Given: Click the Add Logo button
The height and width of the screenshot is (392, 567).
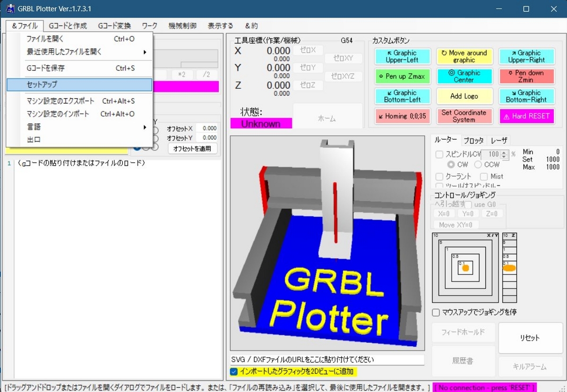Looking at the screenshot, I should pyautogui.click(x=464, y=96).
